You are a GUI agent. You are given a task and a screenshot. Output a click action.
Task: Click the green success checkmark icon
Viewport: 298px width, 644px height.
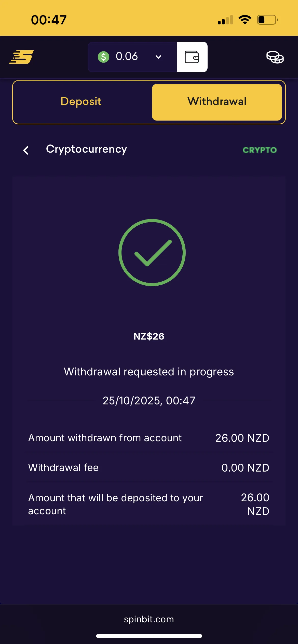pos(152,253)
